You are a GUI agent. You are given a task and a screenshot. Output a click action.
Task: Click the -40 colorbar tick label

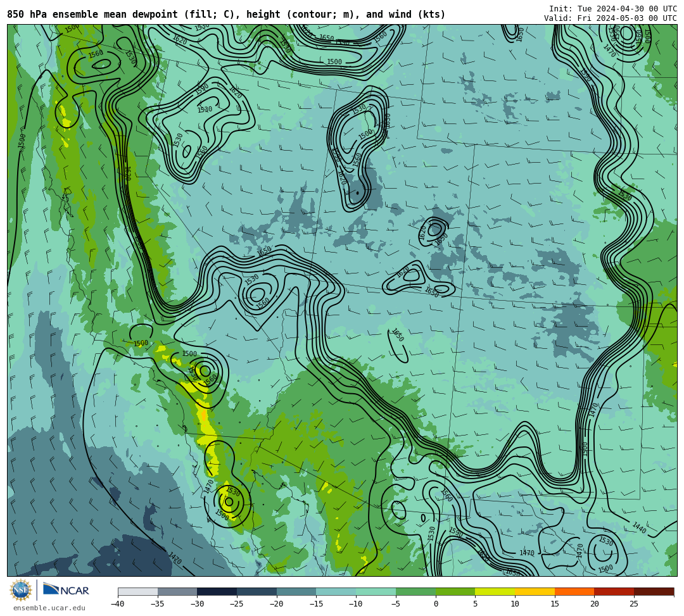[x=117, y=604]
